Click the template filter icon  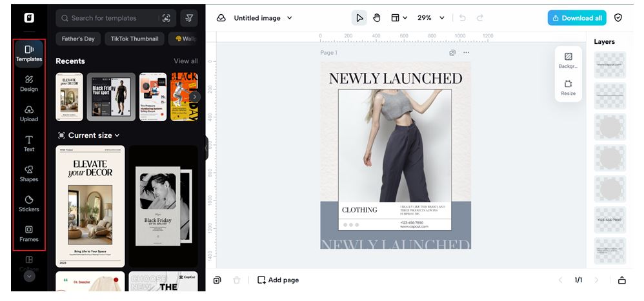[189, 18]
